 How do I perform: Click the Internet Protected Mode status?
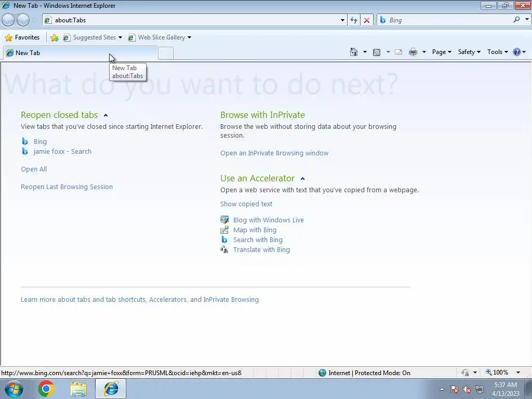364,373
